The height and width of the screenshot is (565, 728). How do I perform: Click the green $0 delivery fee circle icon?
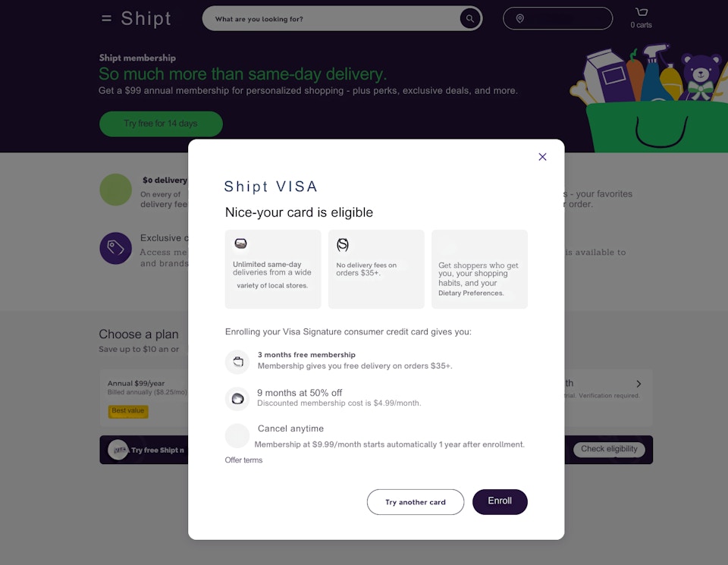tap(115, 190)
